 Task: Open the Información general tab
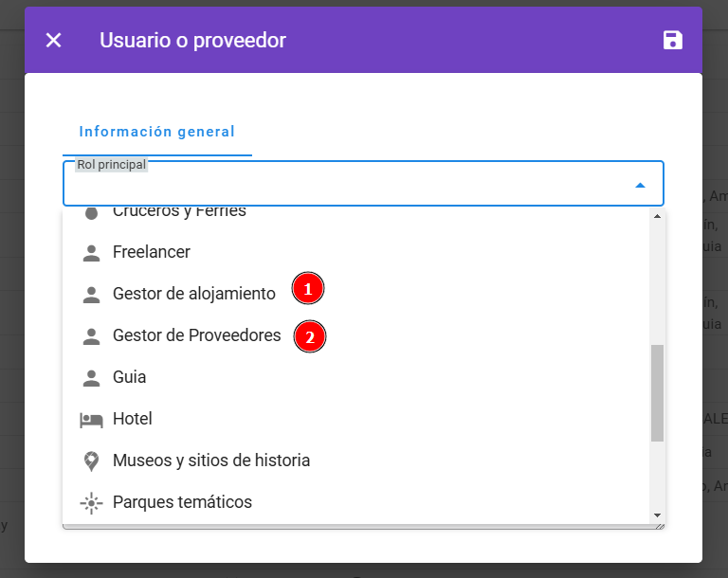157,132
